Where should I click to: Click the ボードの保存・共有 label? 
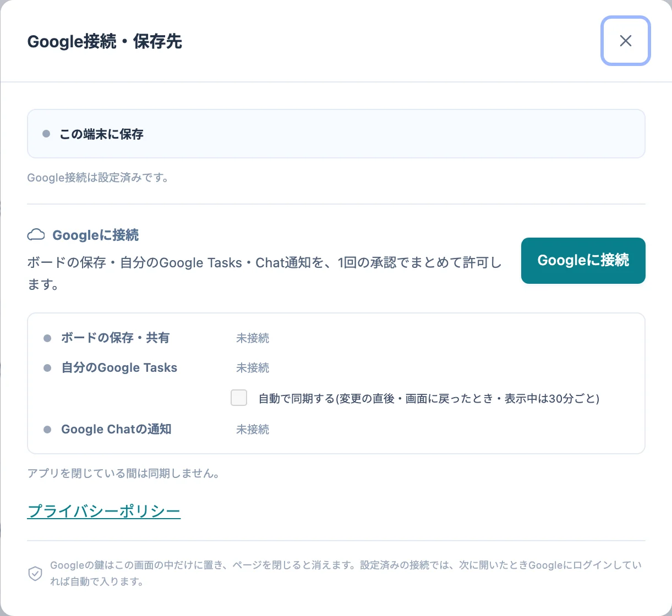(116, 338)
